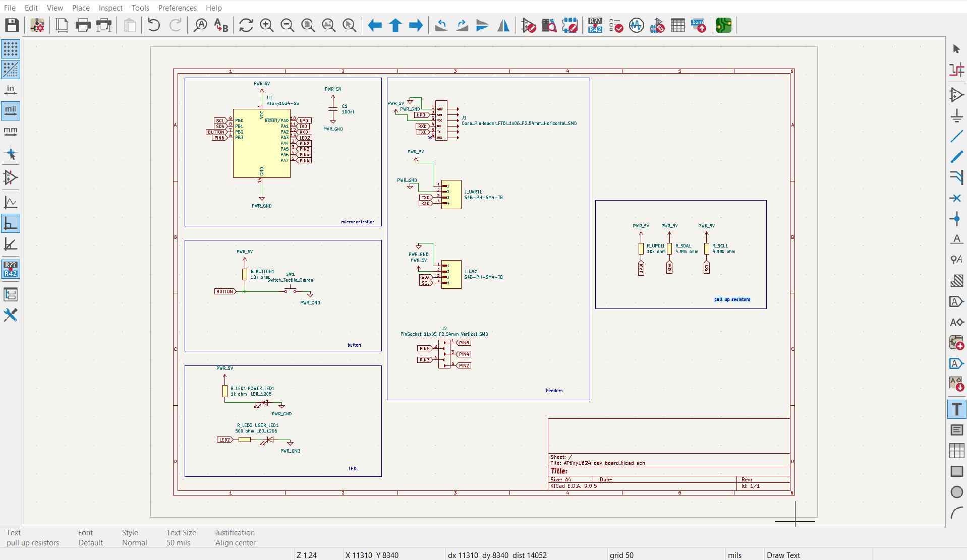Annotate schematic symbols (R?? R42)
This screenshot has width=967, height=560.
pos(595,25)
